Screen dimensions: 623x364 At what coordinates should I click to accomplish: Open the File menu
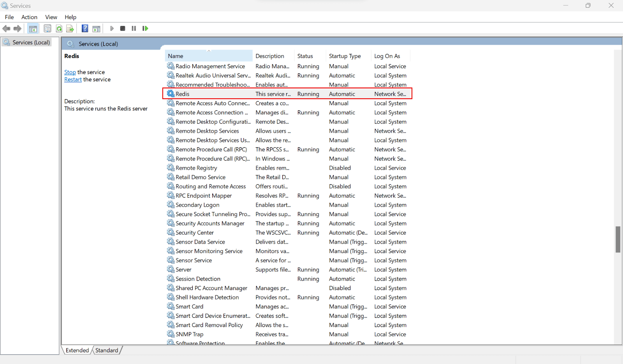point(9,17)
